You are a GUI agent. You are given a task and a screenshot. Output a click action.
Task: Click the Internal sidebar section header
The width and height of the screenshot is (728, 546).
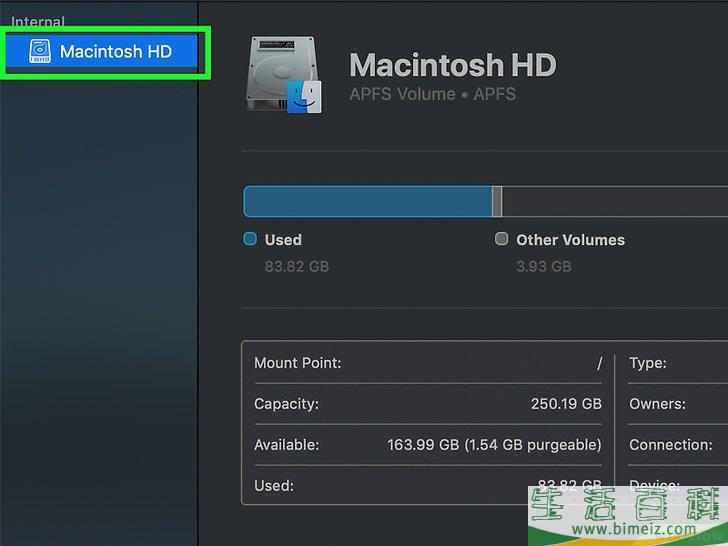tap(38, 21)
